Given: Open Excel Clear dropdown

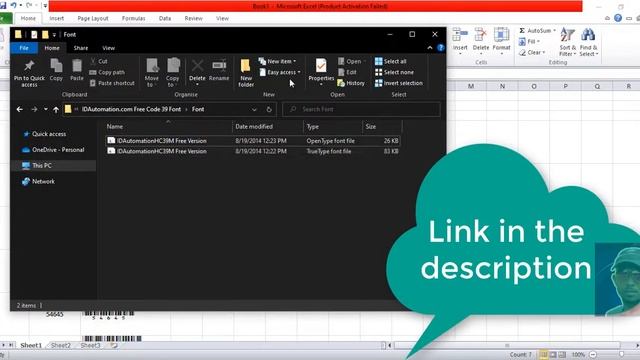Looking at the screenshot, I should 532,52.
